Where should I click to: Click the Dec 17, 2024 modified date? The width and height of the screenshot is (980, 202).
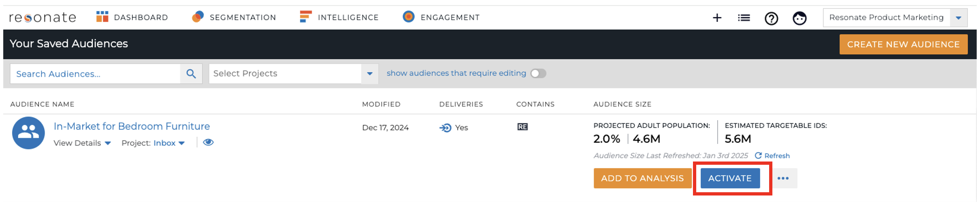point(385,128)
